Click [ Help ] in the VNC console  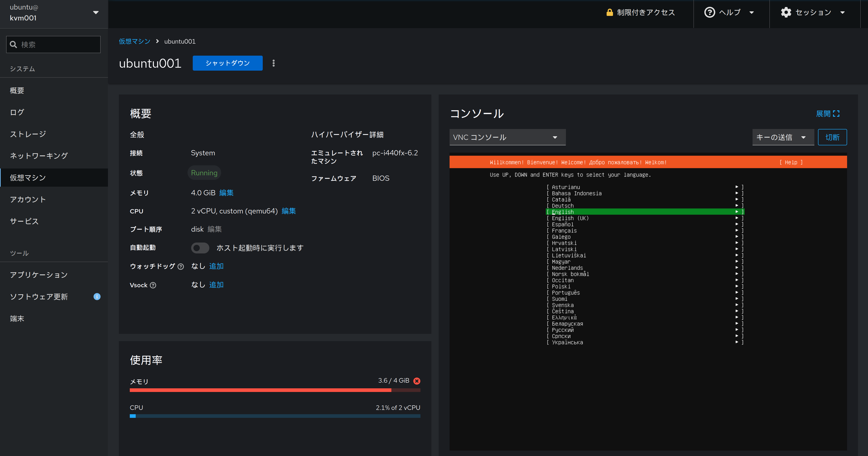[x=791, y=162]
